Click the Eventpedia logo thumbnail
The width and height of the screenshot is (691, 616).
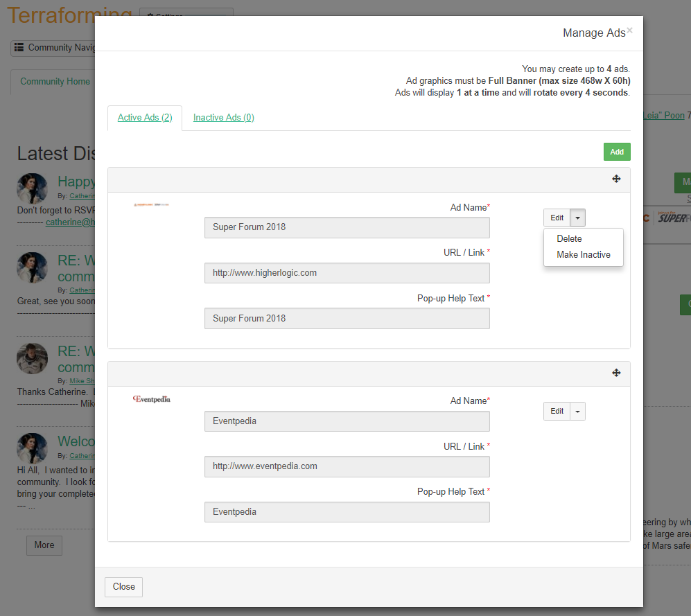[152, 399]
